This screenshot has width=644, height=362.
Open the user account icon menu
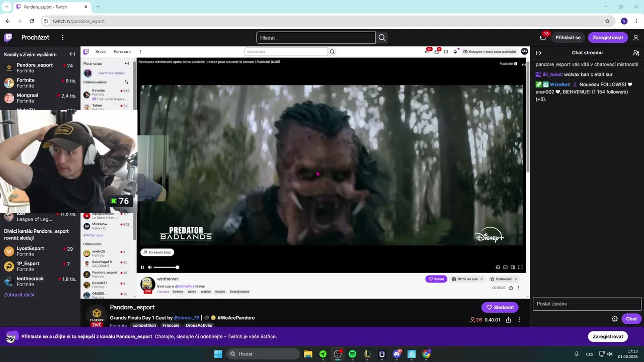point(636,38)
